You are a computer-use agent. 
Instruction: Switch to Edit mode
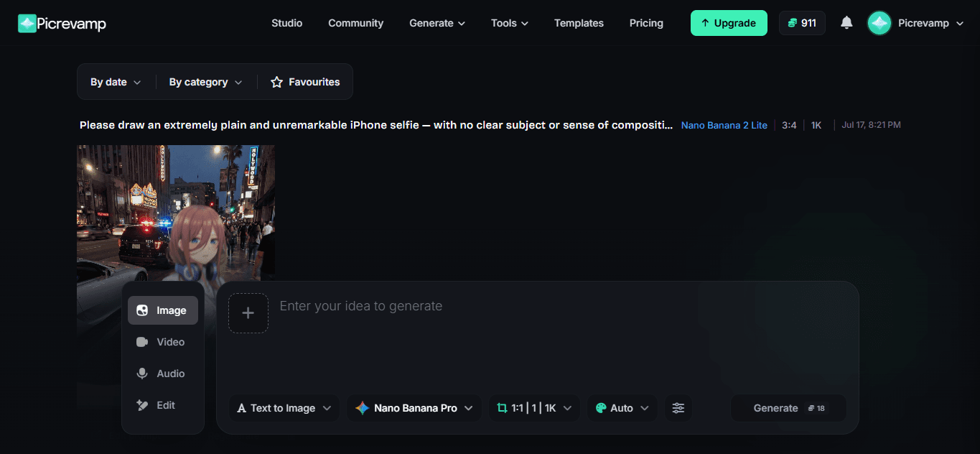[163, 405]
